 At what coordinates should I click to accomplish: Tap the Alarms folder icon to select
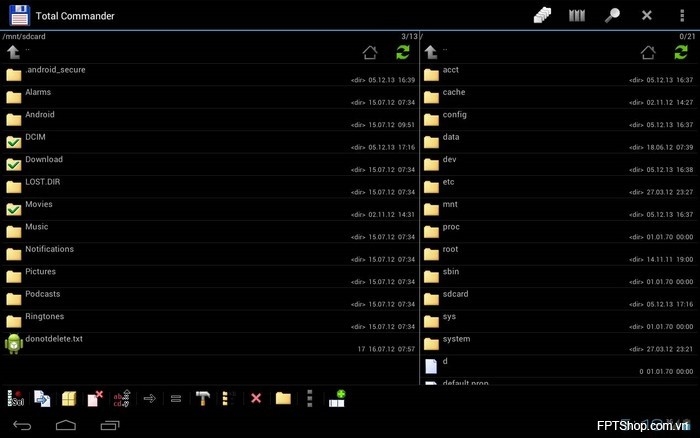[x=14, y=97]
